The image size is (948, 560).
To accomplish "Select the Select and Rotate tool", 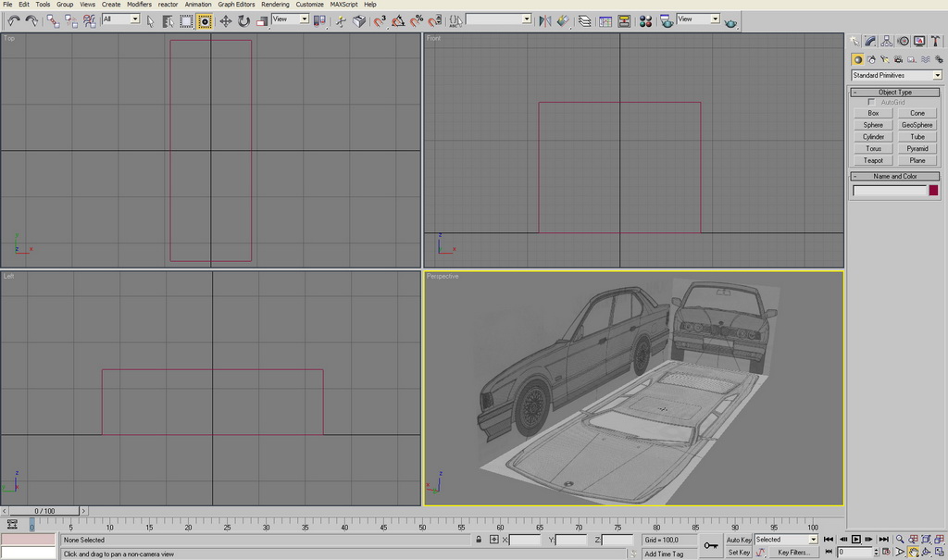I will (x=243, y=19).
